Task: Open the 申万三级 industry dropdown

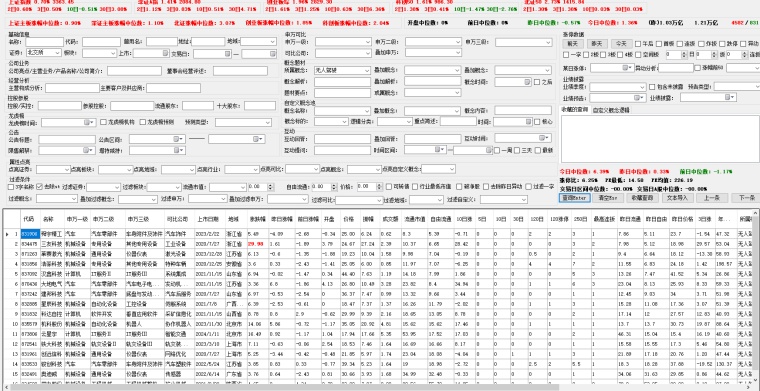Action: pos(523,42)
